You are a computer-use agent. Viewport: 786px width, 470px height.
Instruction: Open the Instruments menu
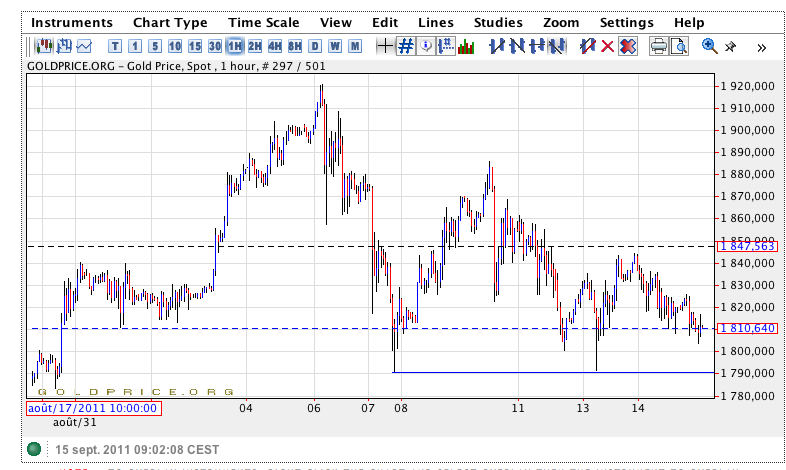[x=72, y=22]
